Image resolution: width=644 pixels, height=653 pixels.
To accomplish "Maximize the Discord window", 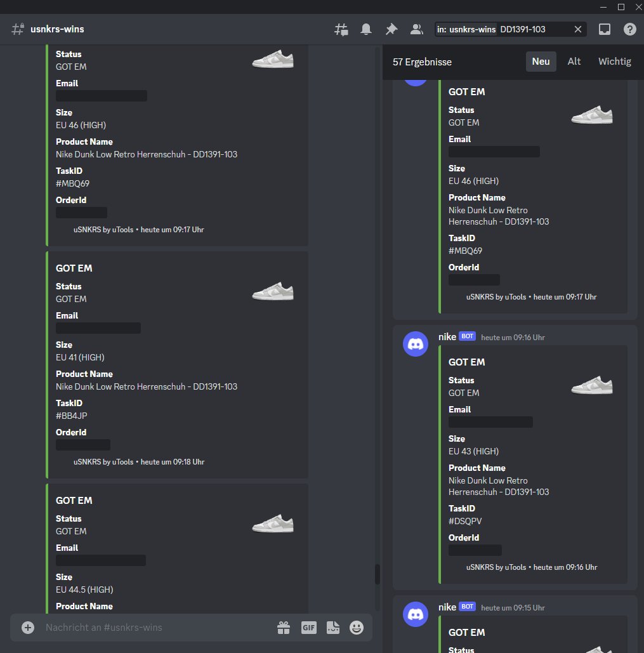I will (621, 7).
